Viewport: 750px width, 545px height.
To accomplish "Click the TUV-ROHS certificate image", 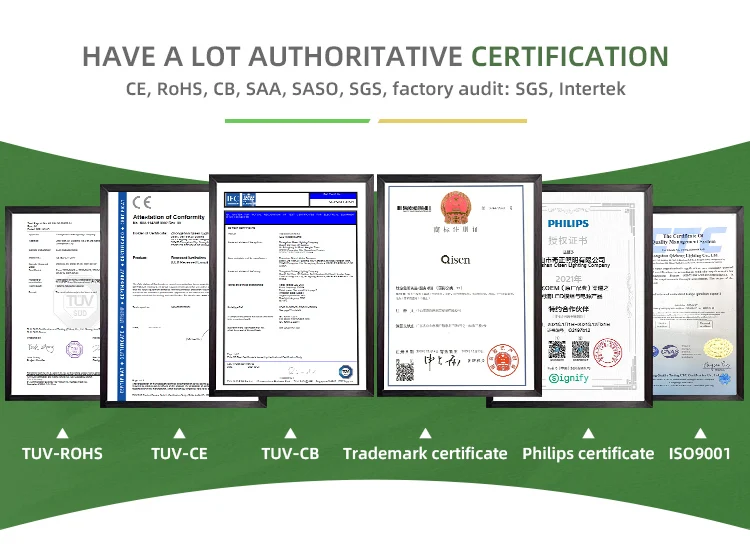I will click(x=54, y=303).
